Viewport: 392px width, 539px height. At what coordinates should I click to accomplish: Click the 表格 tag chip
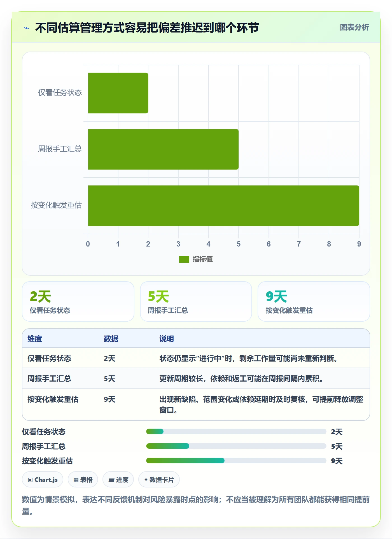tap(83, 480)
